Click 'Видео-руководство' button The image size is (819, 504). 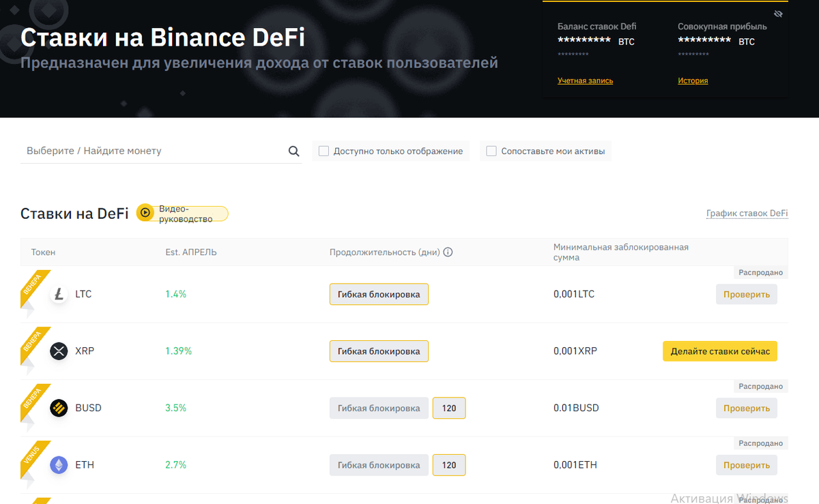tap(182, 213)
